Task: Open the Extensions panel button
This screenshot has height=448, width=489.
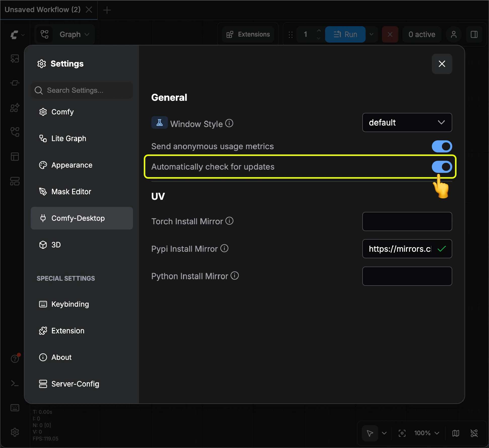Action: (x=248, y=34)
